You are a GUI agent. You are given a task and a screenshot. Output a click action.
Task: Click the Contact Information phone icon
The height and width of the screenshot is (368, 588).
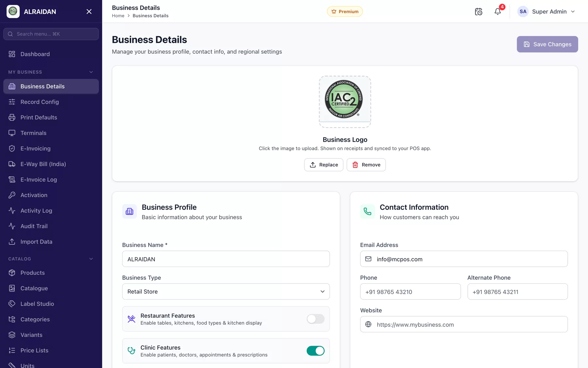[367, 212]
